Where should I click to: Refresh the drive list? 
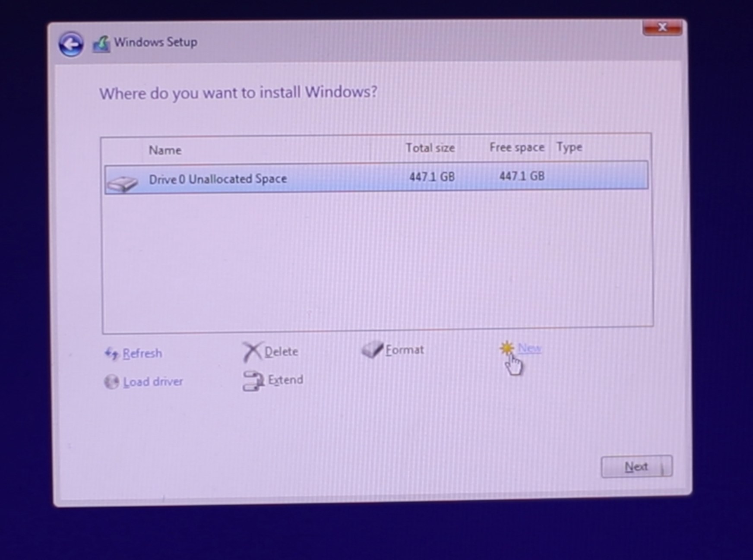(x=142, y=354)
